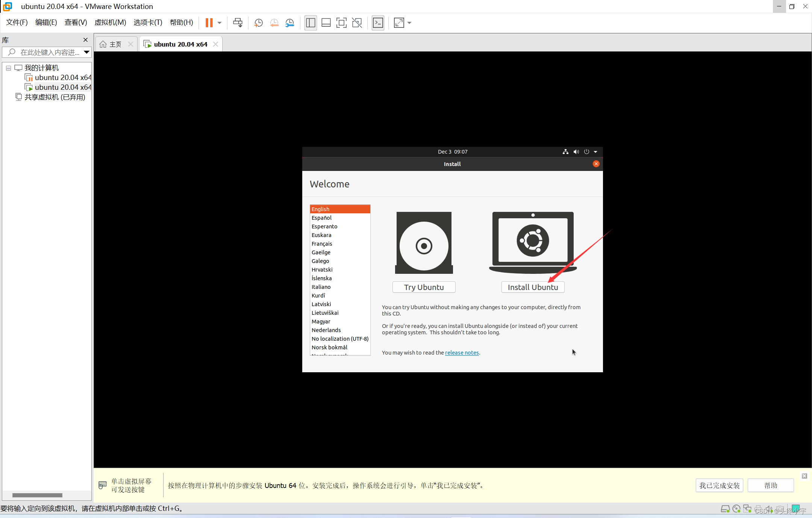Select 共享虚拟机 (已弃用) in the library

click(x=50, y=97)
